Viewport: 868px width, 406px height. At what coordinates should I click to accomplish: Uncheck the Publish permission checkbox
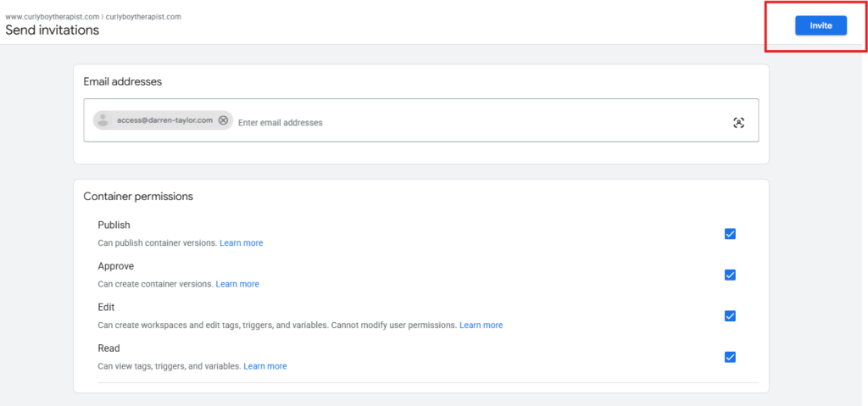coord(730,234)
